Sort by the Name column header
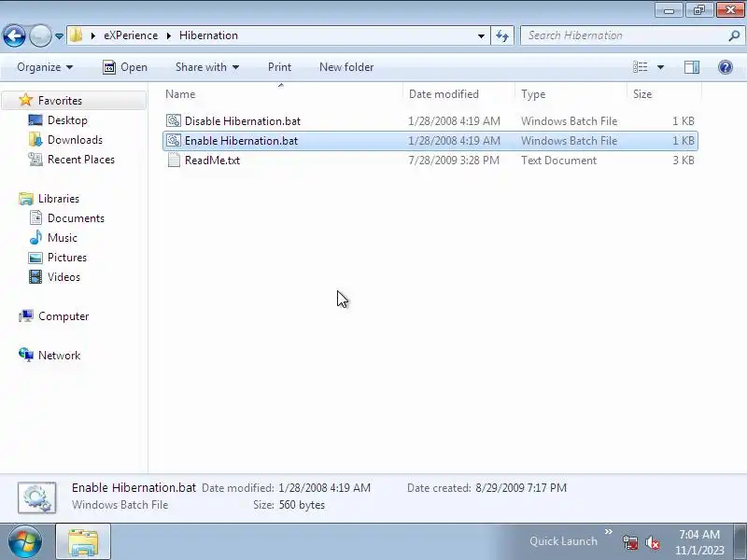Screen dimensions: 747x560 282,94
